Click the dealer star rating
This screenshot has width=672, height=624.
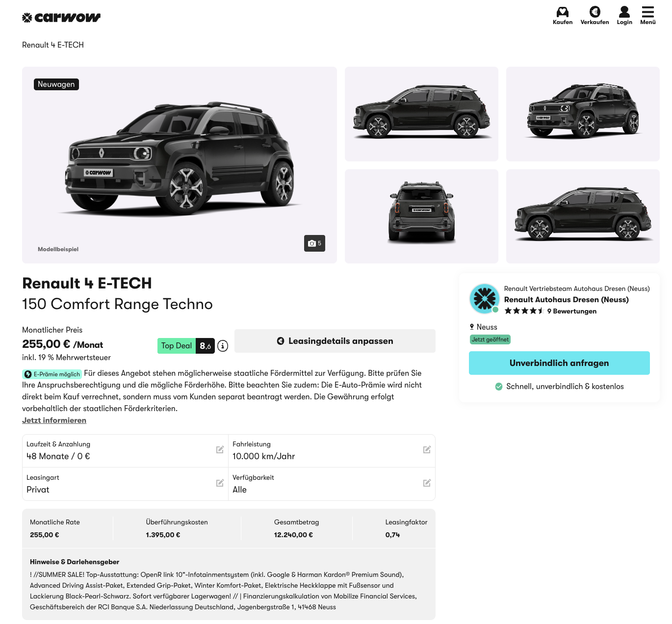pyautogui.click(x=524, y=311)
